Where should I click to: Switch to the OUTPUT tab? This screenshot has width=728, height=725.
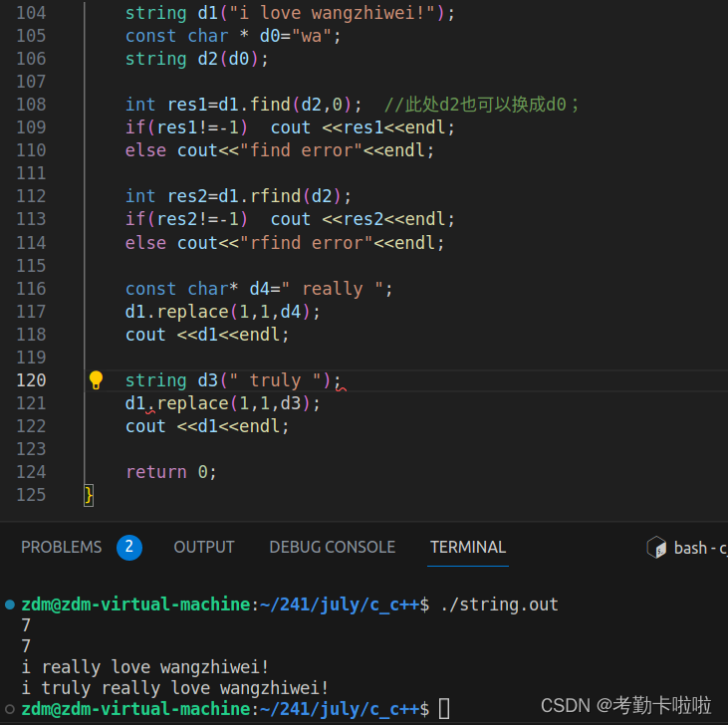pos(204,547)
